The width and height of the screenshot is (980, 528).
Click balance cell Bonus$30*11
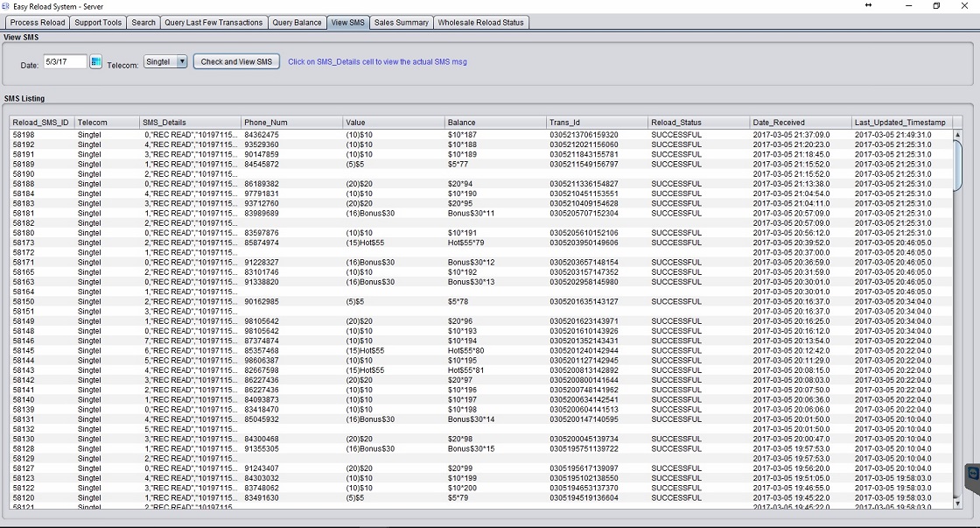pos(496,214)
